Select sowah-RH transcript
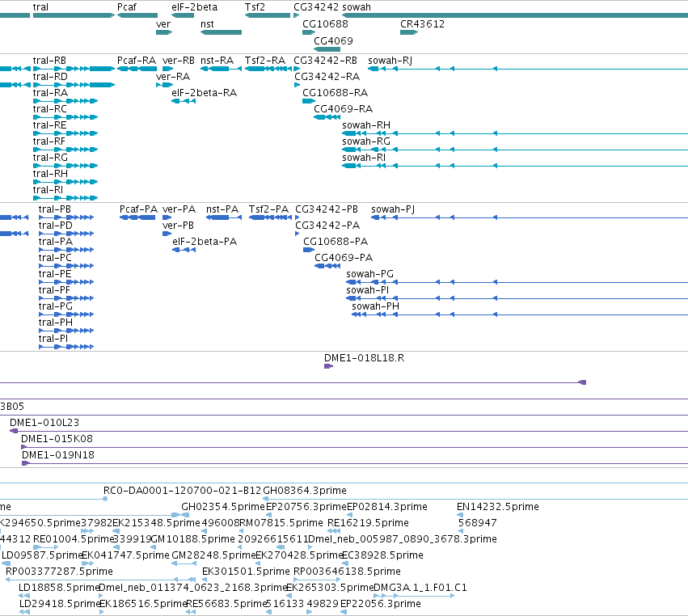The image size is (688, 616). pos(515,133)
